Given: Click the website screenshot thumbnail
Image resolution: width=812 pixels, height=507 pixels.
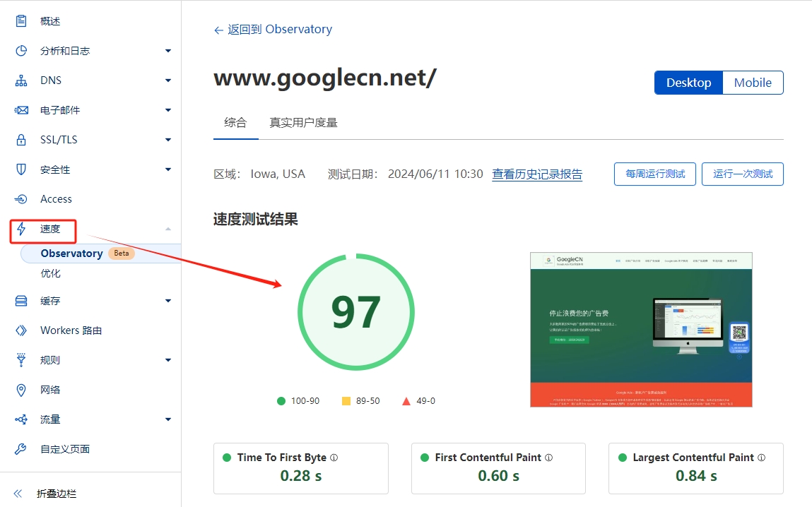Looking at the screenshot, I should [x=641, y=330].
